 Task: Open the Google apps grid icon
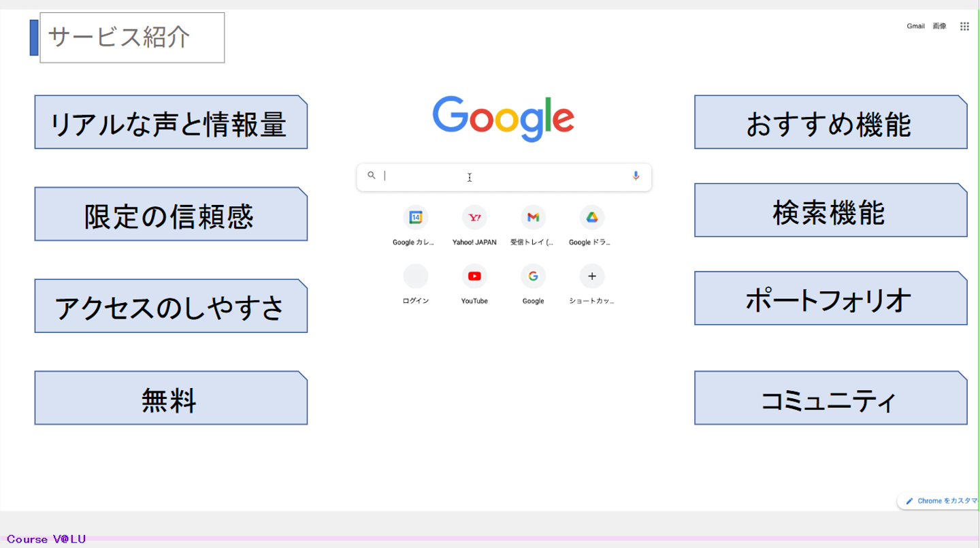pyautogui.click(x=964, y=27)
